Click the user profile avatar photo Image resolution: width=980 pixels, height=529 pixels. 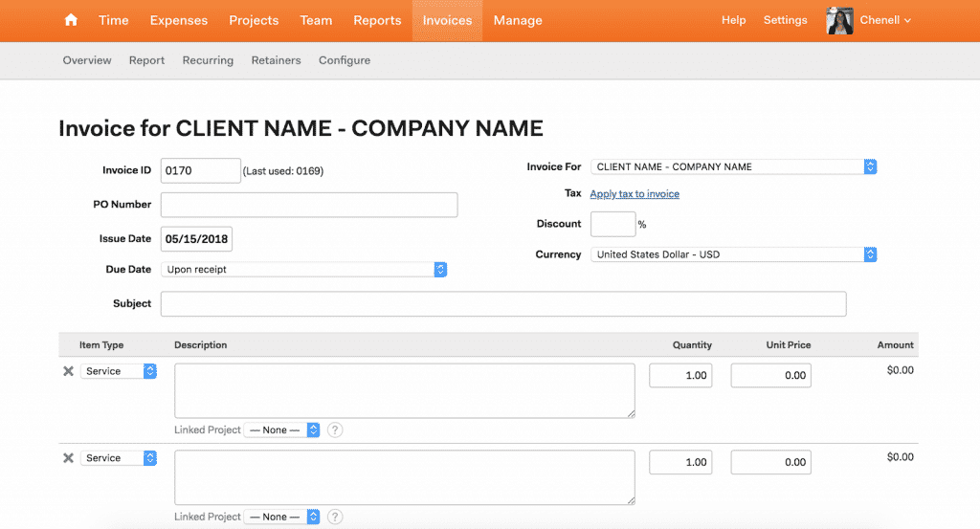839,20
